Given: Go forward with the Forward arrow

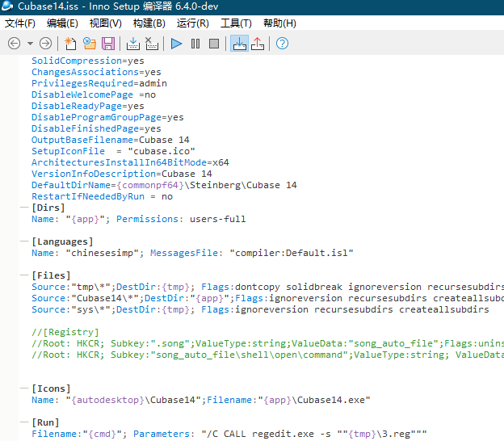Looking at the screenshot, I should [x=45, y=44].
